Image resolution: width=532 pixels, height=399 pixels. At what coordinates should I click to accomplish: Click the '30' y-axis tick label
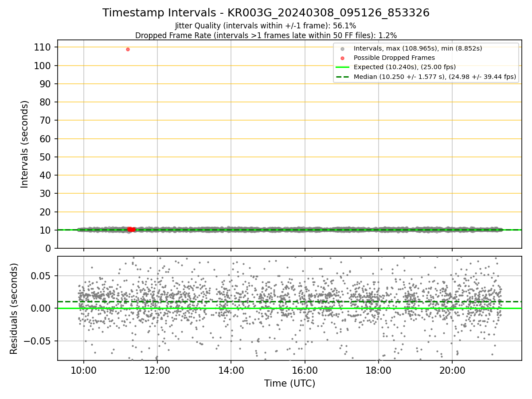[x=45, y=194]
